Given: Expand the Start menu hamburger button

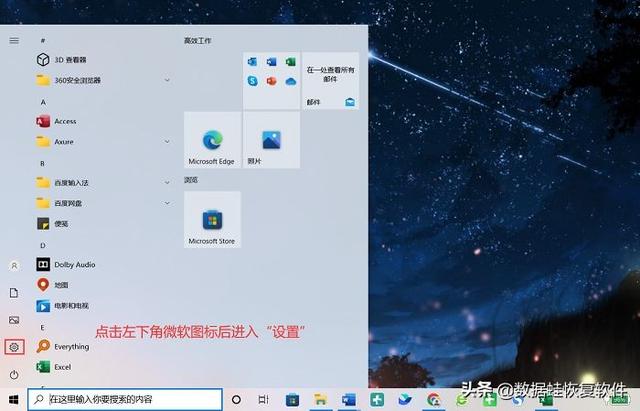Looking at the screenshot, I should (14, 40).
